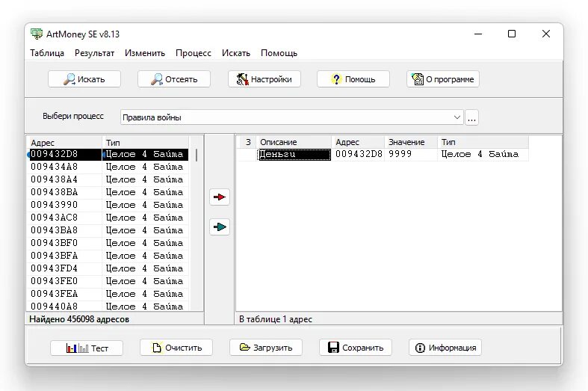Open Настройки settings button
Viewport: 588px width, 391px height.
coord(264,79)
